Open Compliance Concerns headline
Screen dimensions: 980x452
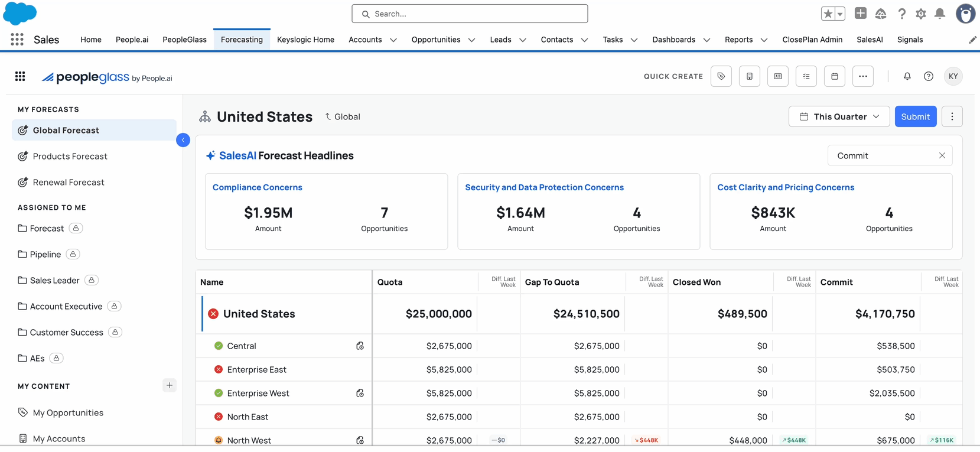coord(258,187)
